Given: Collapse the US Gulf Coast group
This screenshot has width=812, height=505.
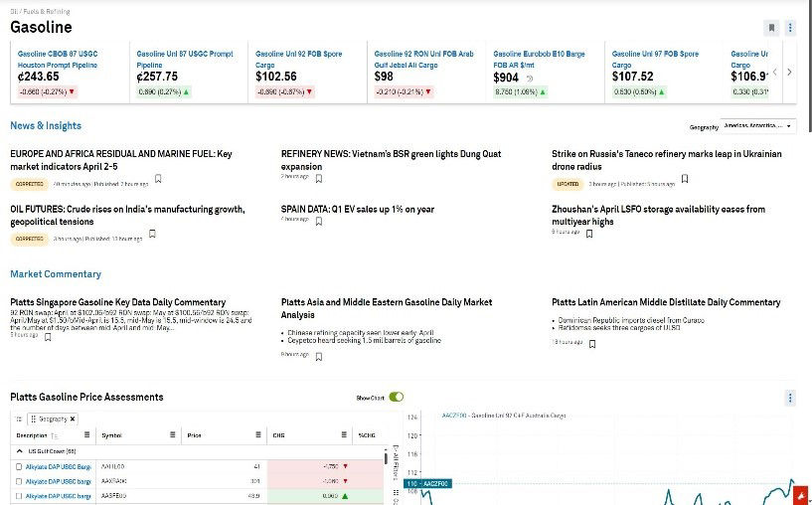Looking at the screenshot, I should click(x=19, y=451).
